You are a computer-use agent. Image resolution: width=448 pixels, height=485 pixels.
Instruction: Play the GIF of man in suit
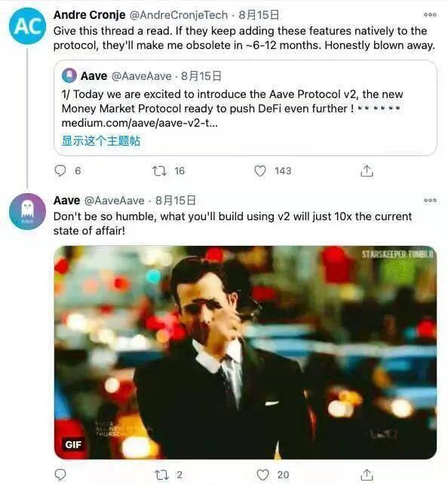tap(245, 352)
